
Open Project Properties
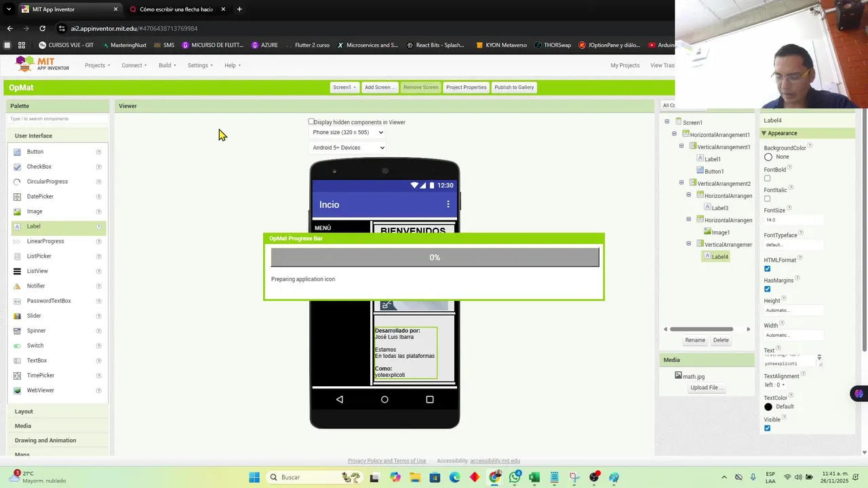click(x=466, y=87)
